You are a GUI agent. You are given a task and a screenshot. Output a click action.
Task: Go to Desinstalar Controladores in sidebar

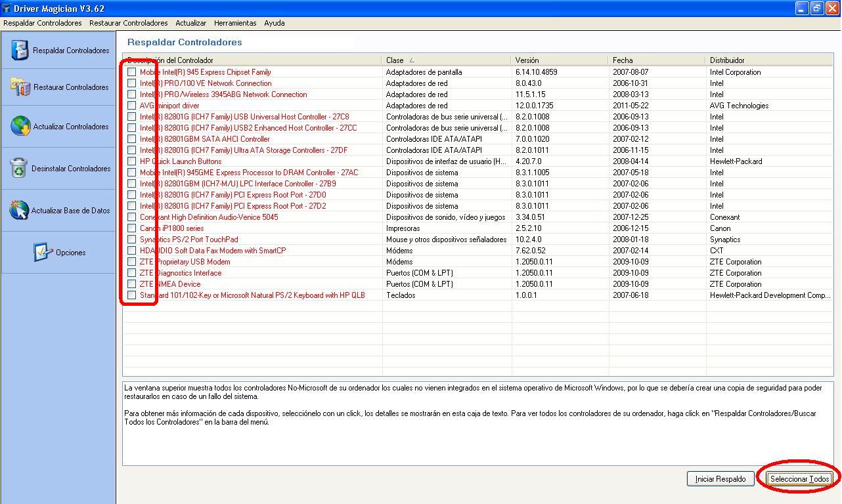click(x=58, y=169)
